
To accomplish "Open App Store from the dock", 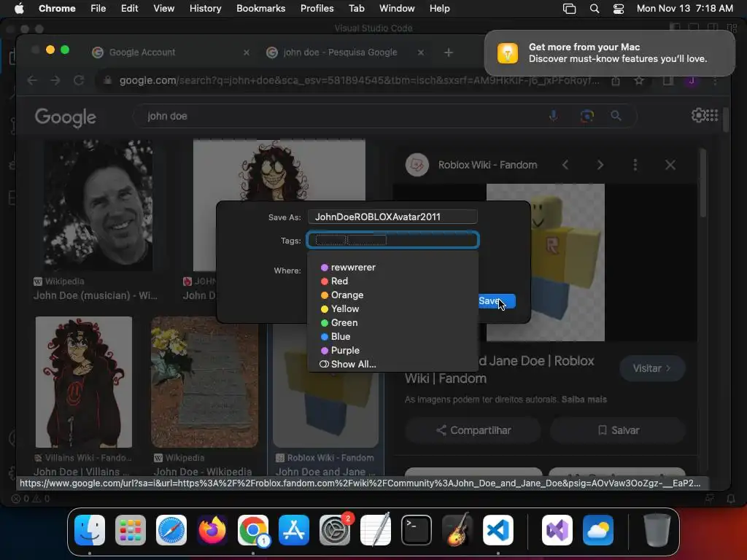I will 294,530.
